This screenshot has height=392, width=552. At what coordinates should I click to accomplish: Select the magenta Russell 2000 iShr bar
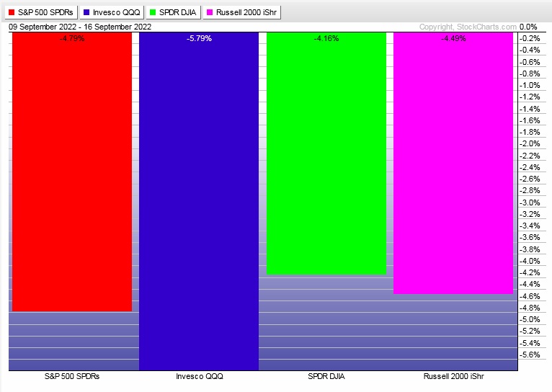(x=453, y=163)
